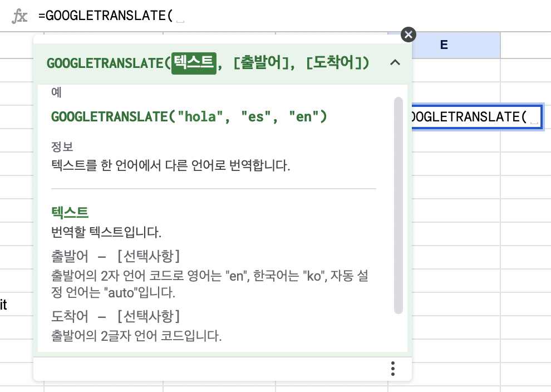Click 번역할 텍스트입니다 description
Screen dimensions: 551x392
(106, 232)
